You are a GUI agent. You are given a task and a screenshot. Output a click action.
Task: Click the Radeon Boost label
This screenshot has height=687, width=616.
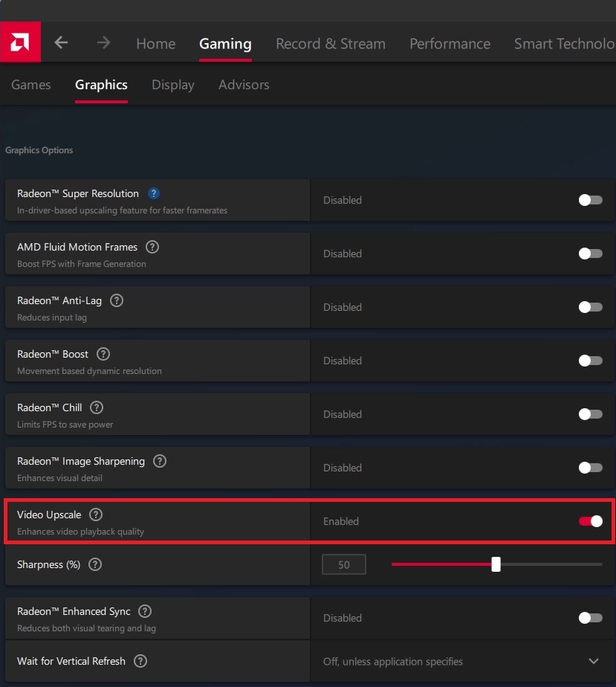pos(53,354)
